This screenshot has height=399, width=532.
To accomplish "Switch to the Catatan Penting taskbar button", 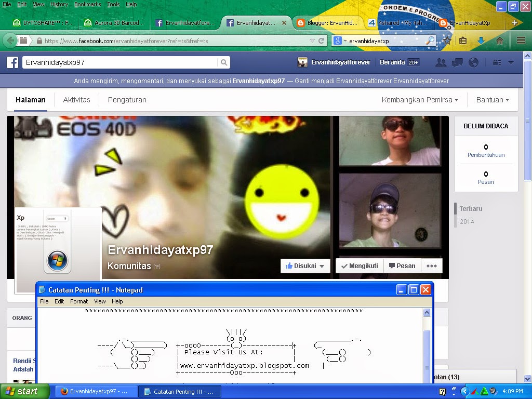I will pos(180,391).
